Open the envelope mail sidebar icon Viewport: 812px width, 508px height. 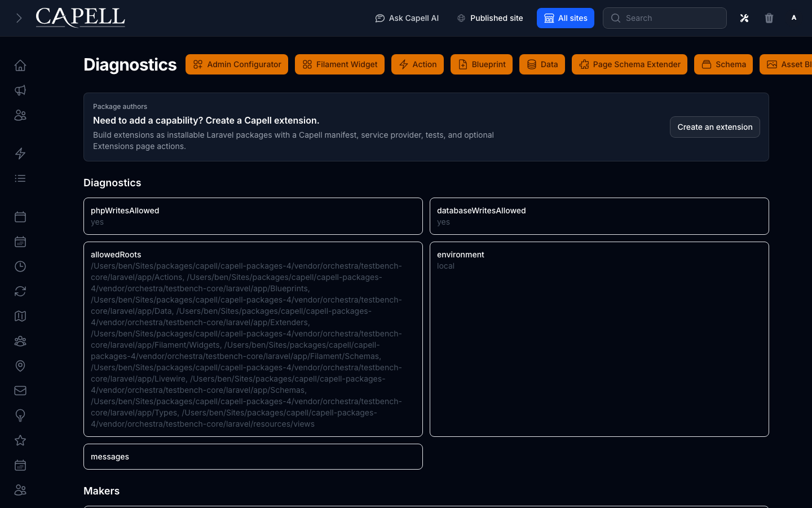click(x=20, y=391)
